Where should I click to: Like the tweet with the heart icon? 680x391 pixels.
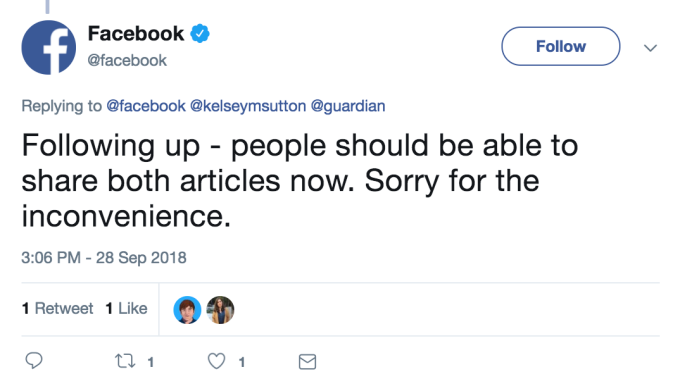point(216,361)
